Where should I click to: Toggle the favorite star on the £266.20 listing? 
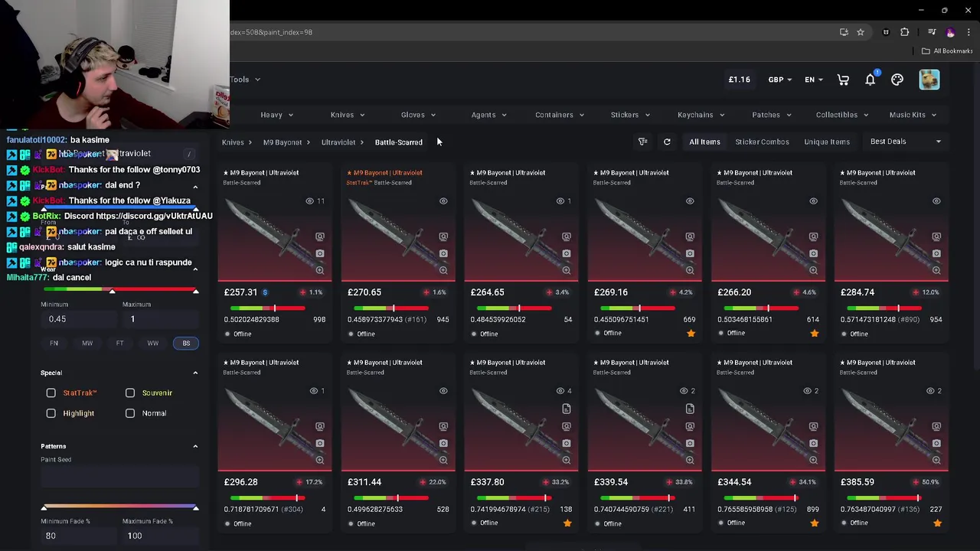(814, 334)
